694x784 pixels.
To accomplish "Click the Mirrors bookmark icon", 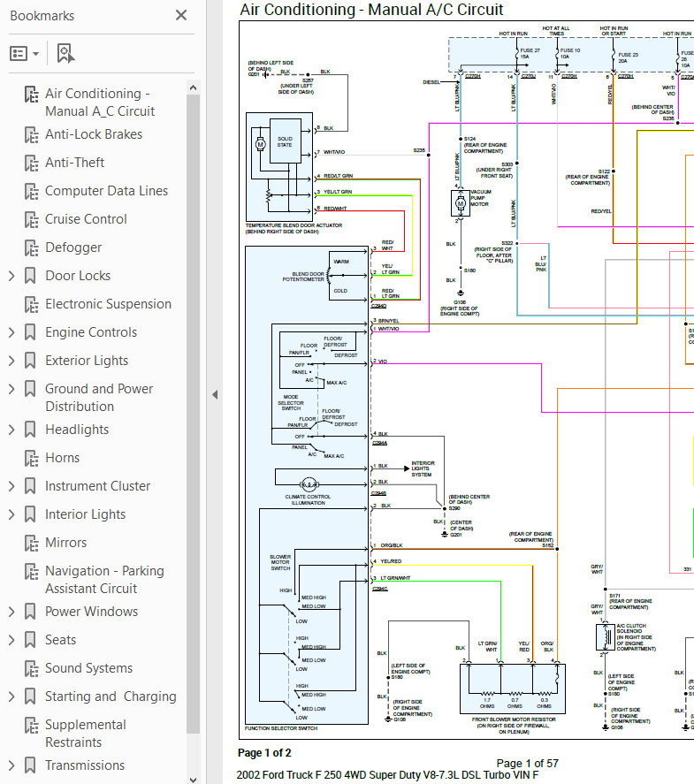I will pos(31,543).
